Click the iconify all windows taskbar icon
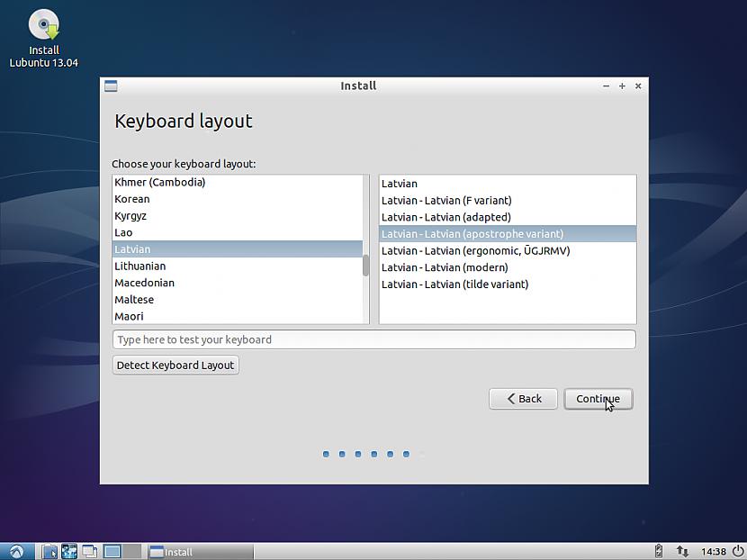 (89, 551)
